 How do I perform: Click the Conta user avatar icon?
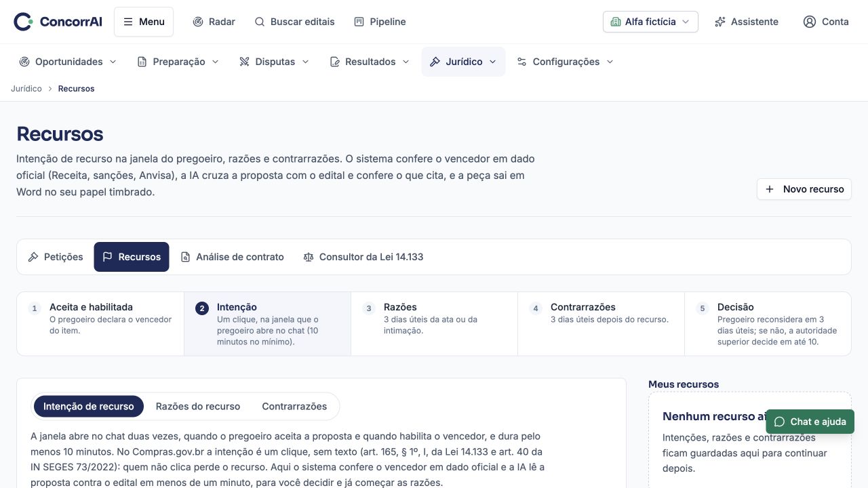tap(810, 22)
